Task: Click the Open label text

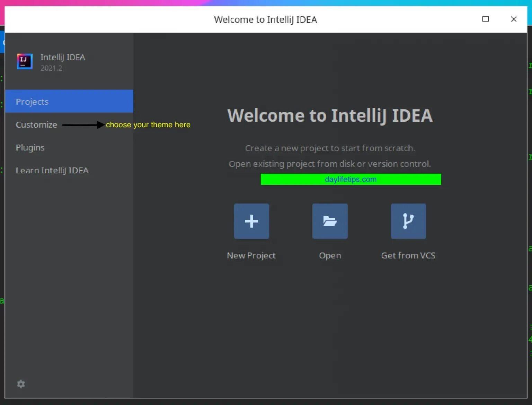Action: [x=330, y=256]
